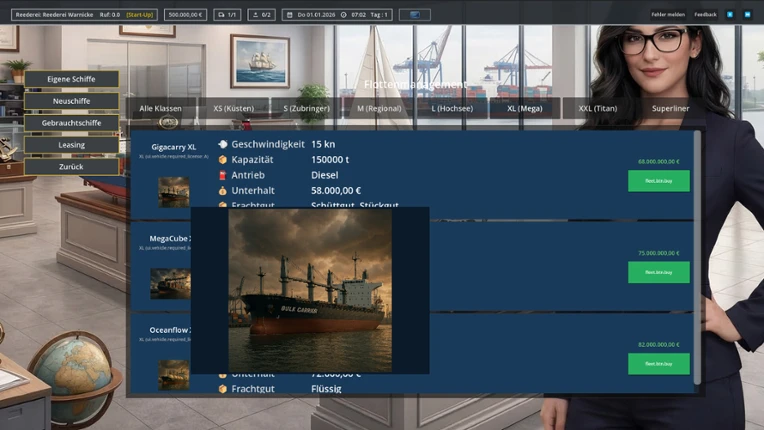The width and height of the screenshot is (764, 430).
Task: Open the Gebrauchtschiffe list
Action: (x=71, y=123)
